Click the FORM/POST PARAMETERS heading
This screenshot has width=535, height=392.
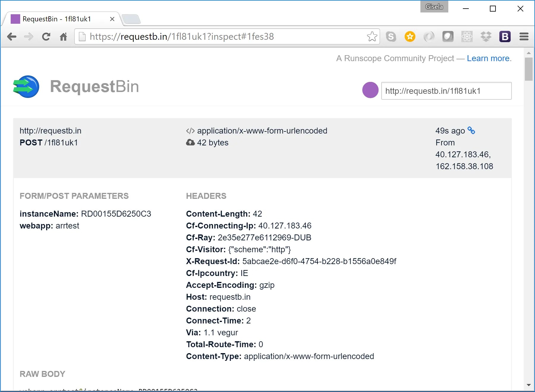(74, 196)
